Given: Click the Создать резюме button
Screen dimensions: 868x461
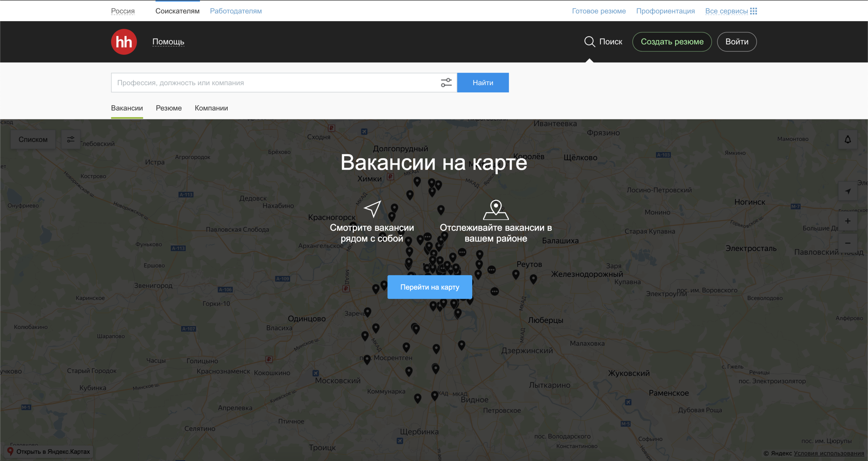Looking at the screenshot, I should 672,42.
